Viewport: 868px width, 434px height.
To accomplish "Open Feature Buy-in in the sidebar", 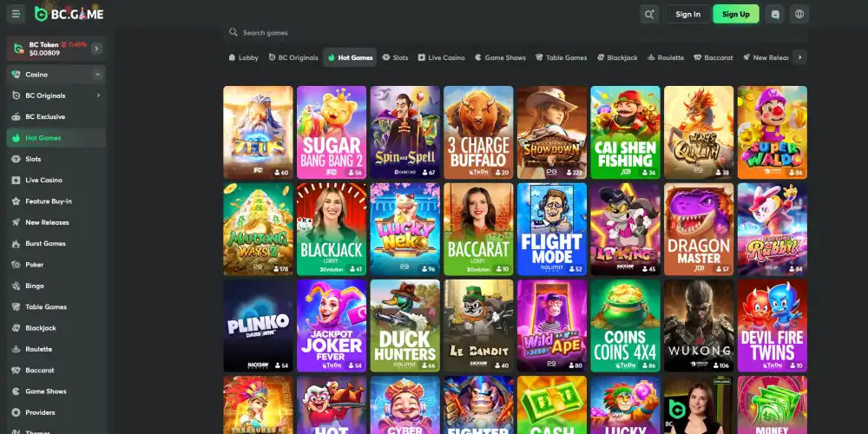I will 56,201.
